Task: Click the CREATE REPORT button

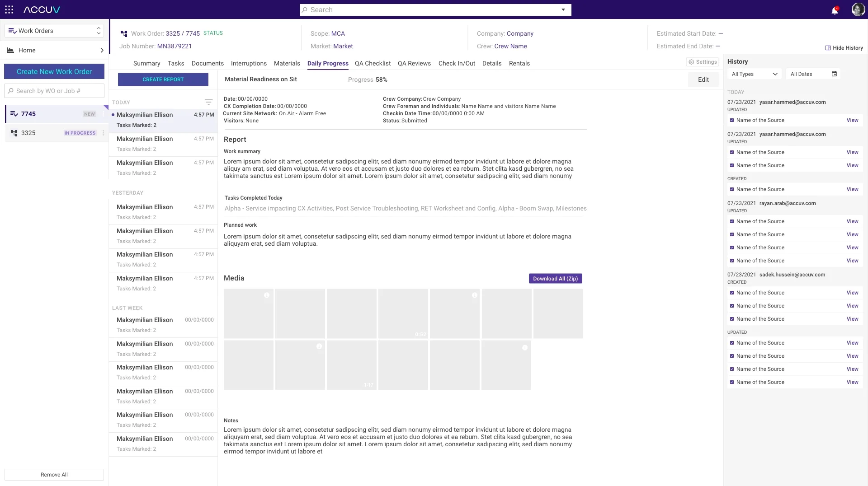Action: (163, 79)
